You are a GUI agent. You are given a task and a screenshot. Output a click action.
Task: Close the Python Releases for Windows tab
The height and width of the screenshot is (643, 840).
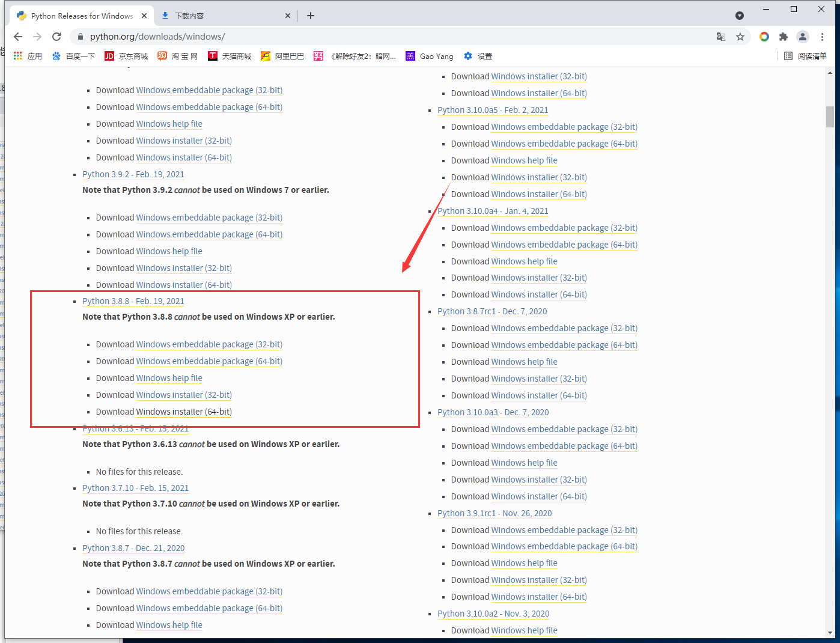[x=144, y=16]
